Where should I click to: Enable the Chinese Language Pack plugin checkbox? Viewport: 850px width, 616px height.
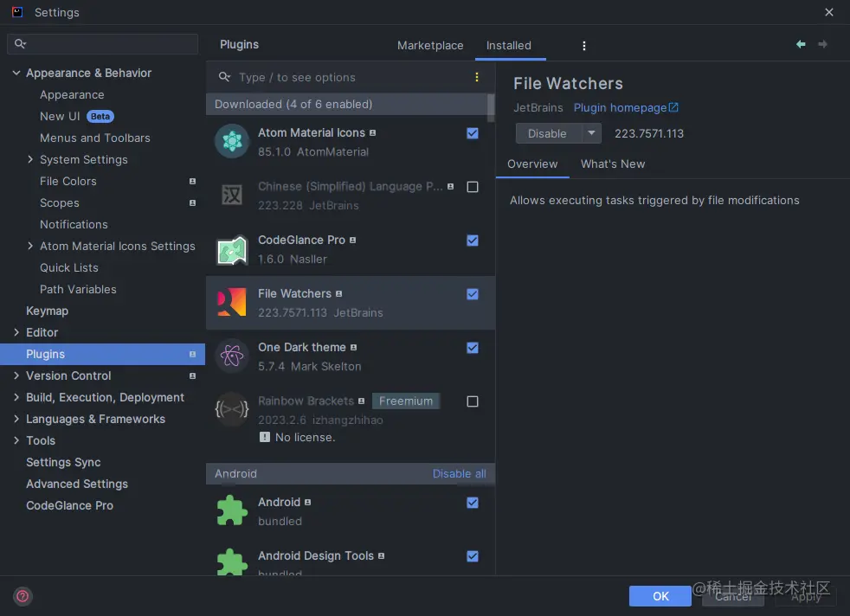pyautogui.click(x=473, y=187)
